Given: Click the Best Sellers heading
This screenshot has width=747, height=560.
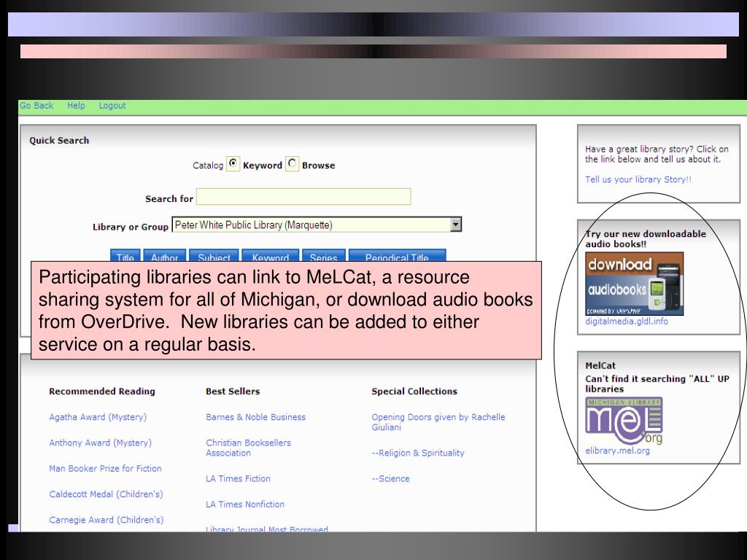Looking at the screenshot, I should (233, 392).
